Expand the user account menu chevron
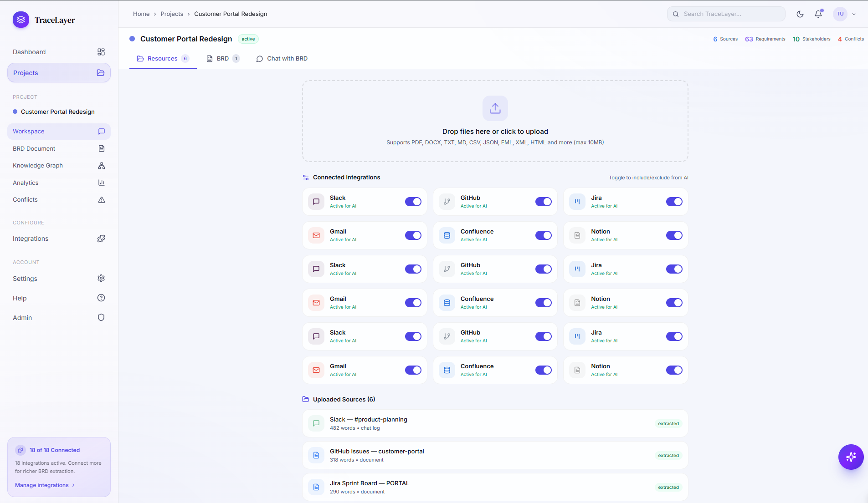 pyautogui.click(x=854, y=14)
